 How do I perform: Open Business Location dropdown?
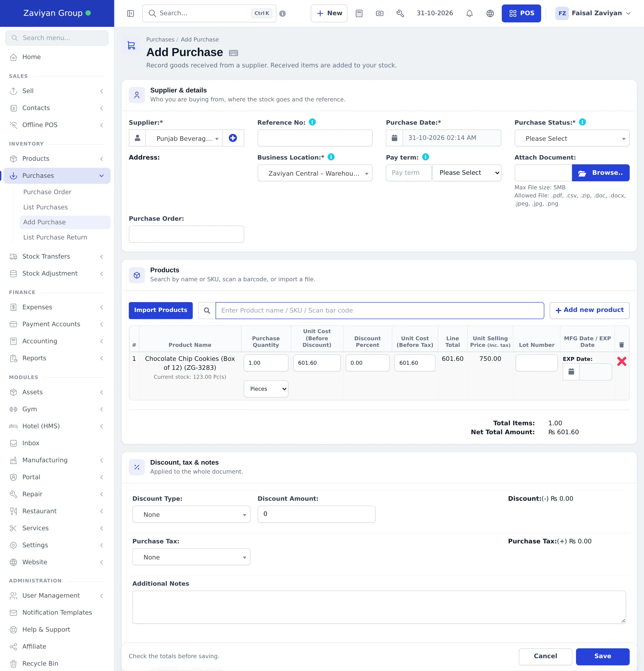[315, 173]
